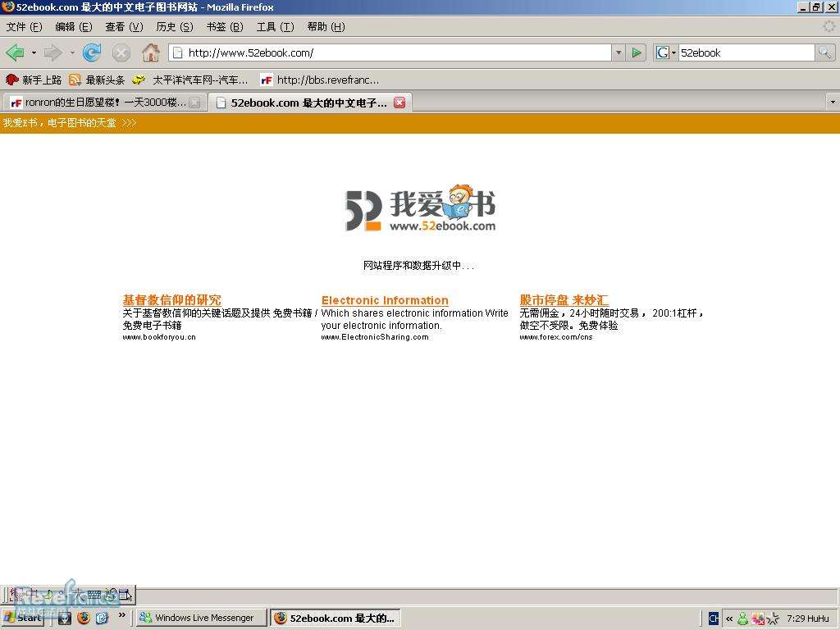Image resolution: width=840 pixels, height=630 pixels.
Task: Click the green Back arrow button
Action: pyautogui.click(x=15, y=53)
